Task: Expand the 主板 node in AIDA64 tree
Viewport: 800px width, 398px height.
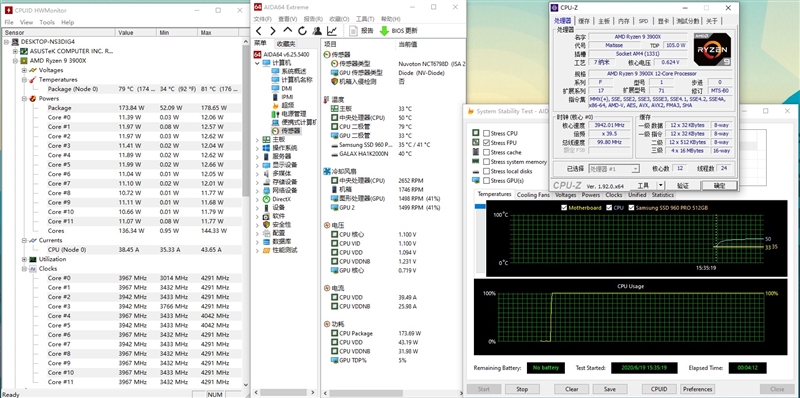Action: click(257, 139)
